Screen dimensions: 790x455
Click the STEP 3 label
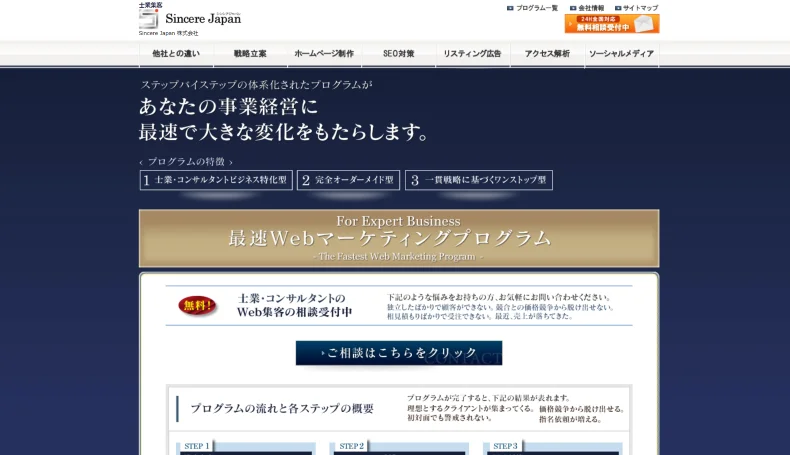[505, 446]
